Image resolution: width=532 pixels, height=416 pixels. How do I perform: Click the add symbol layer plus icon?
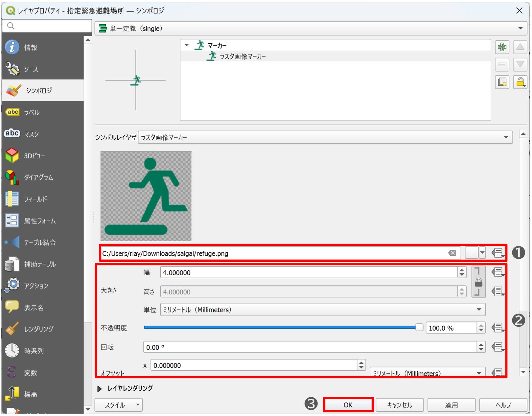[x=502, y=47]
